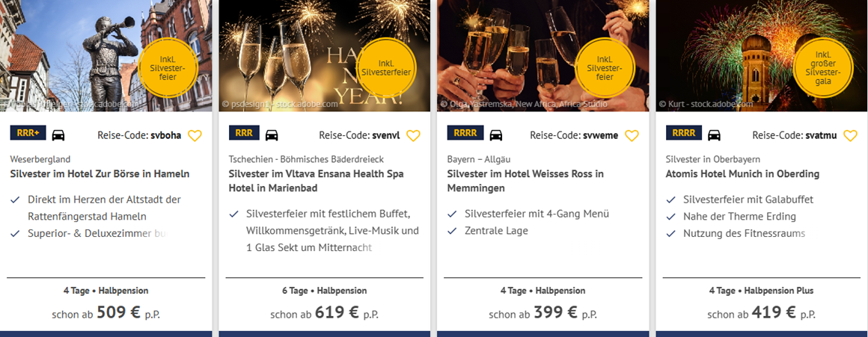Favorite the Hameln Zur Börse trip with the heart
This screenshot has height=337, width=868.
pyautogui.click(x=195, y=135)
